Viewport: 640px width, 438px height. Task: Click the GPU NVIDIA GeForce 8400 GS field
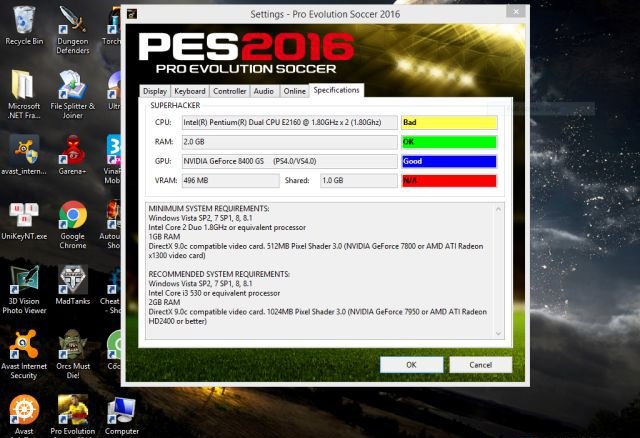tap(289, 161)
